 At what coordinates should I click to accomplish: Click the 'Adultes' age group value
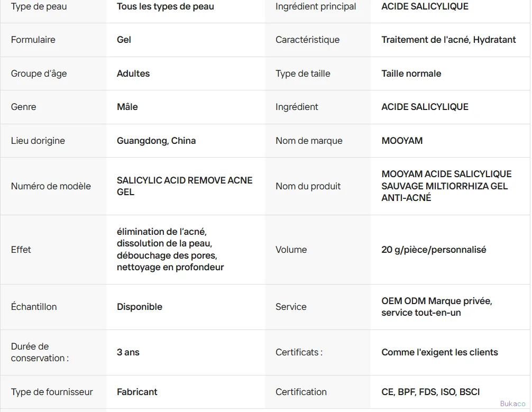[x=133, y=74]
